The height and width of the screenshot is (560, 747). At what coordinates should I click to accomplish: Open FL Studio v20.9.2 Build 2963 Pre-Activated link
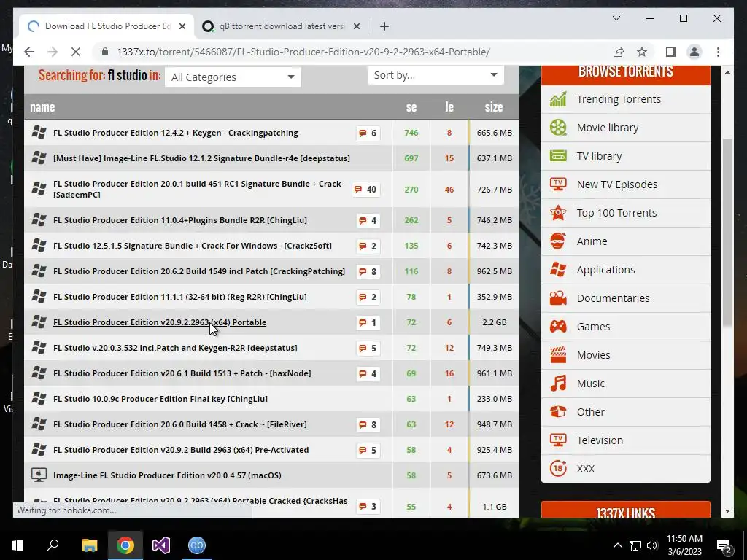(181, 450)
